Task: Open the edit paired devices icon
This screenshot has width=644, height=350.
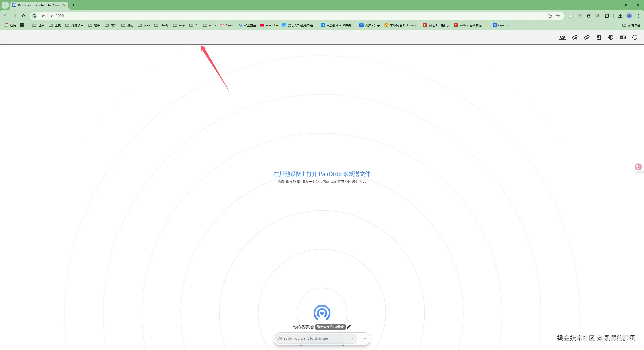Action: coord(574,37)
